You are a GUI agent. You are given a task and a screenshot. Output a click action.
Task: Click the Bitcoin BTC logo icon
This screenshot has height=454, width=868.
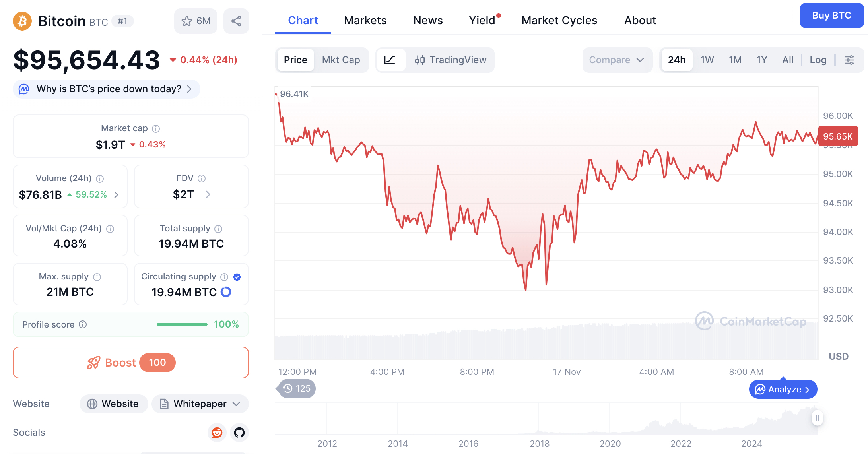(x=22, y=21)
